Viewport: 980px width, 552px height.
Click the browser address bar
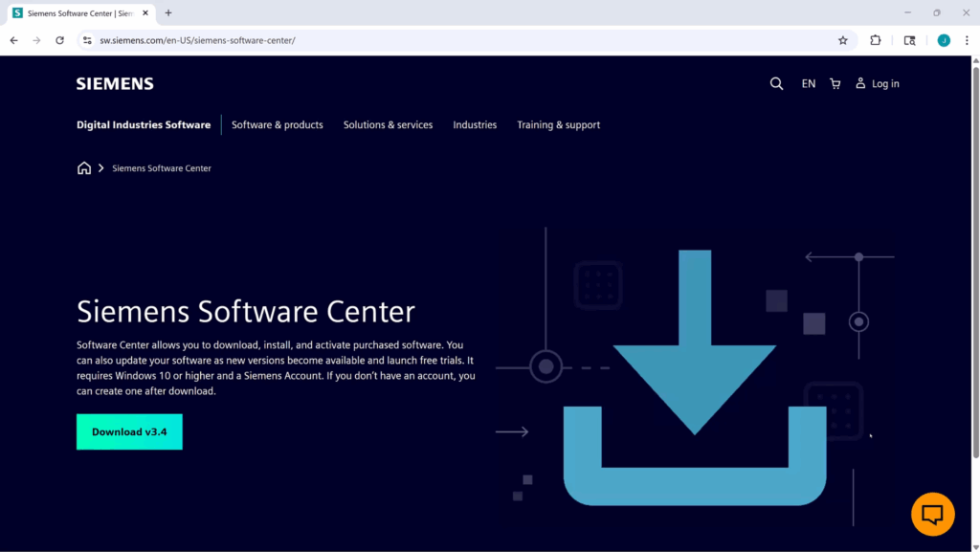click(383, 40)
